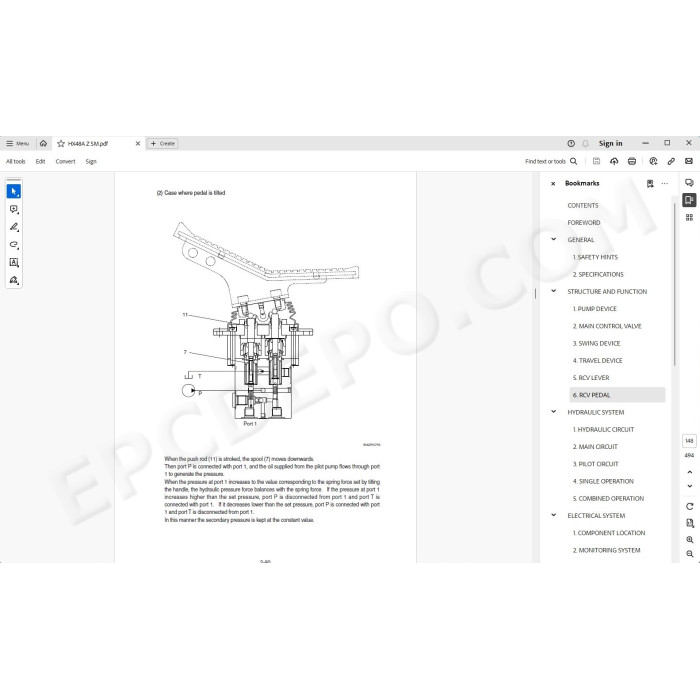
Task: Open the page thumbnails panel icon
Action: pos(689,217)
